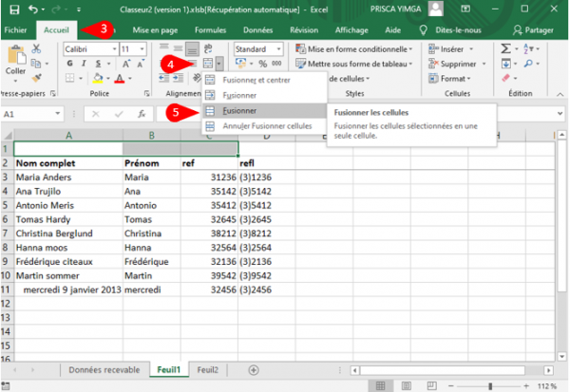Click the Insérer cells button
The height and width of the screenshot is (392, 570).
point(452,48)
